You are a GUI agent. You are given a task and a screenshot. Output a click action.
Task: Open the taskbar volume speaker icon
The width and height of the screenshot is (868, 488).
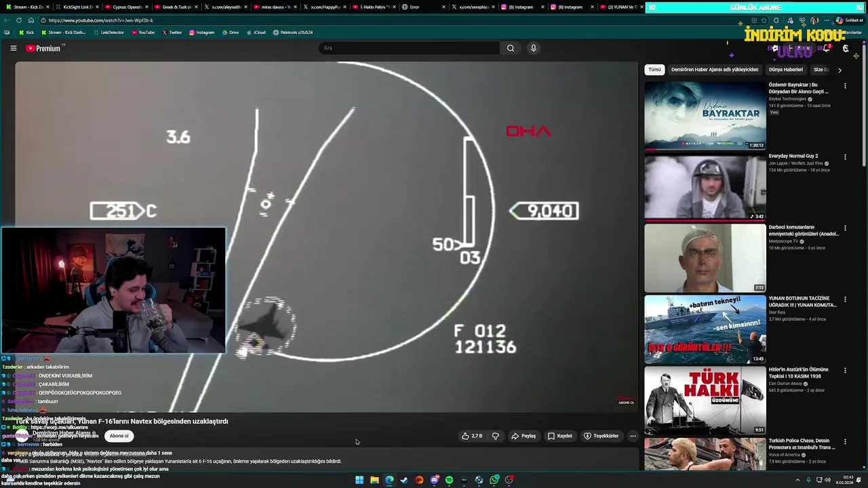pos(828,480)
